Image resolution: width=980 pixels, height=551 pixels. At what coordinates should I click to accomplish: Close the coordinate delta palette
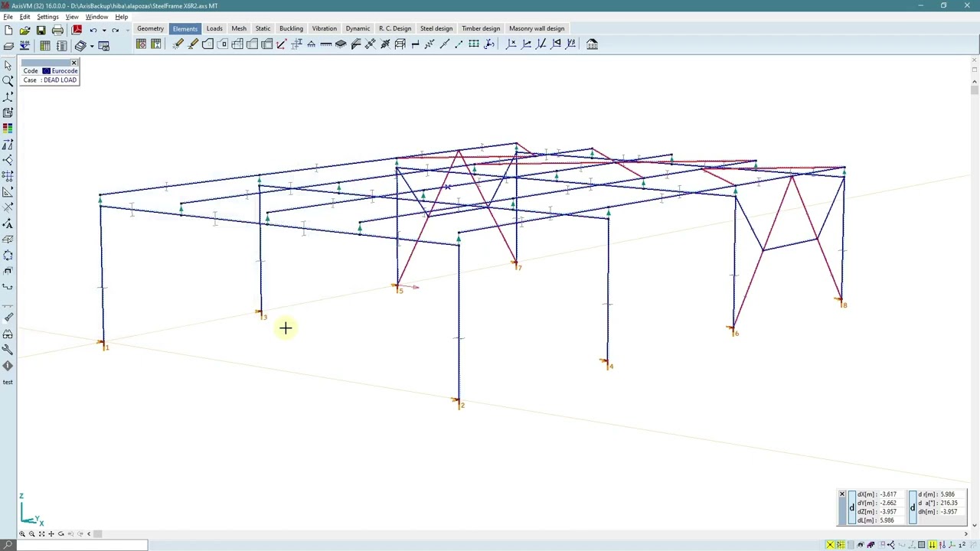[841, 494]
